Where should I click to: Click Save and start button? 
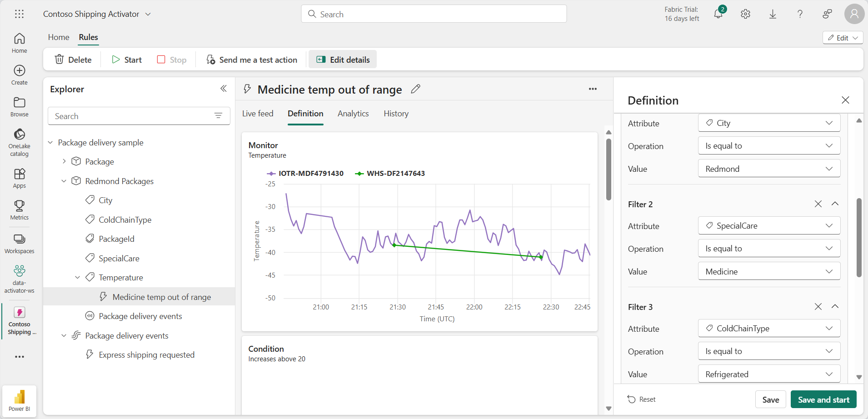[823, 399]
